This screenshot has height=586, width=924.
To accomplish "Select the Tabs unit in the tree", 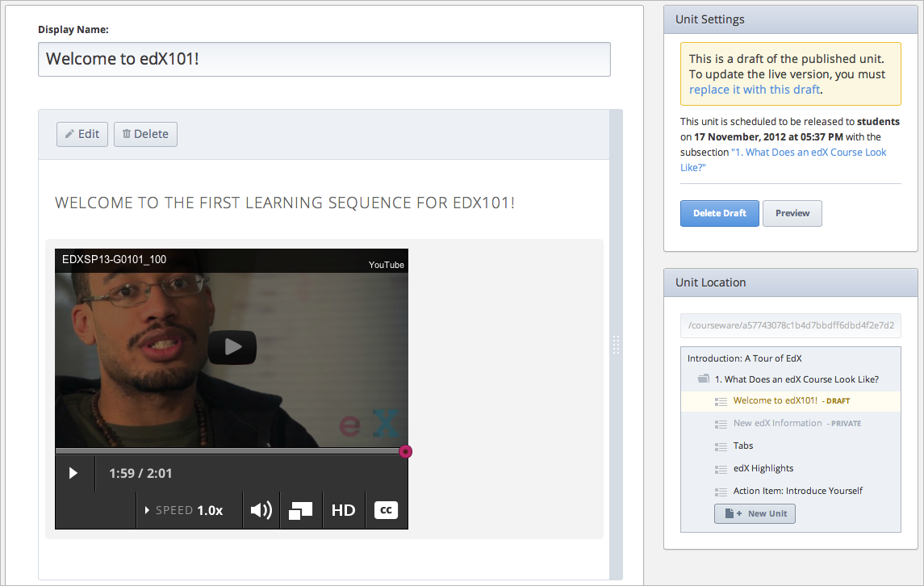I will [742, 446].
